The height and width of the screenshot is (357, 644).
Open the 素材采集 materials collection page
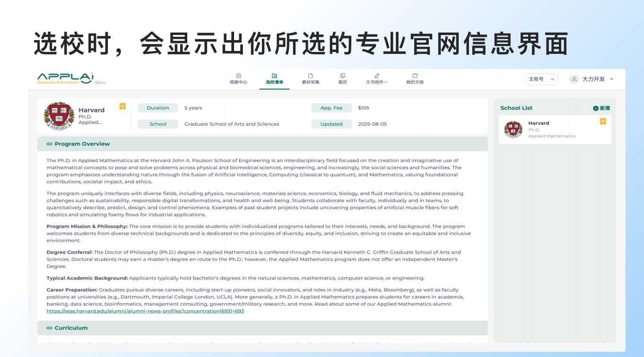(310, 78)
